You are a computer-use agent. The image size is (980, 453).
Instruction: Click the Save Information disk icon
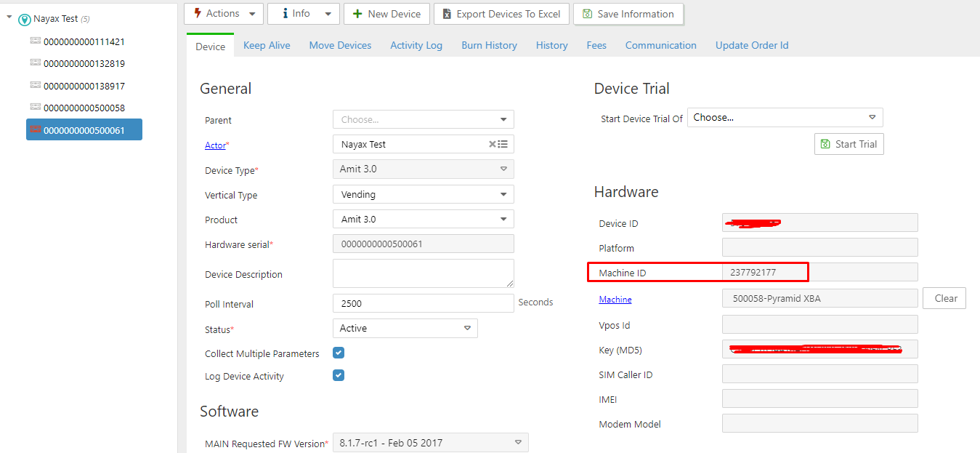(x=587, y=14)
